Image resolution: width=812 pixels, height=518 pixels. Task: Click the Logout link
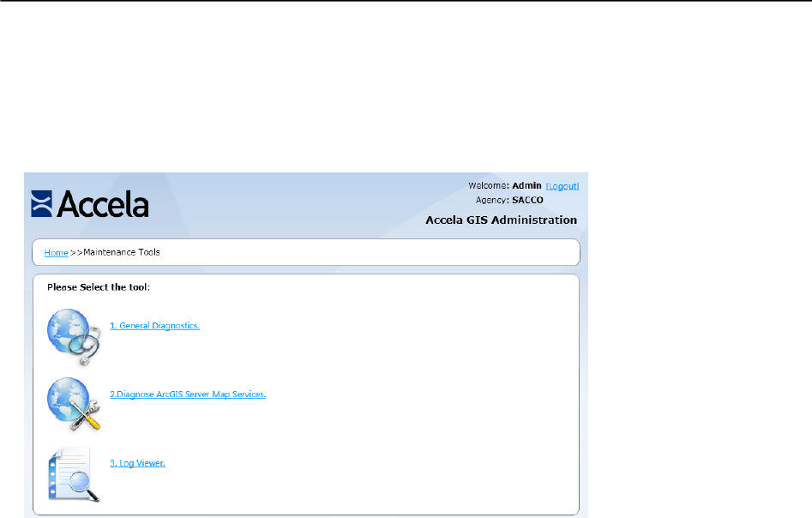(562, 186)
